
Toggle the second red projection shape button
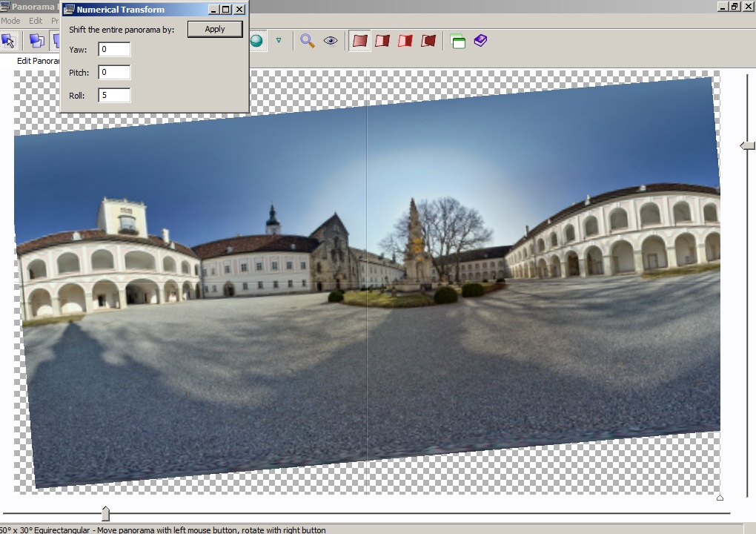pyautogui.click(x=382, y=41)
